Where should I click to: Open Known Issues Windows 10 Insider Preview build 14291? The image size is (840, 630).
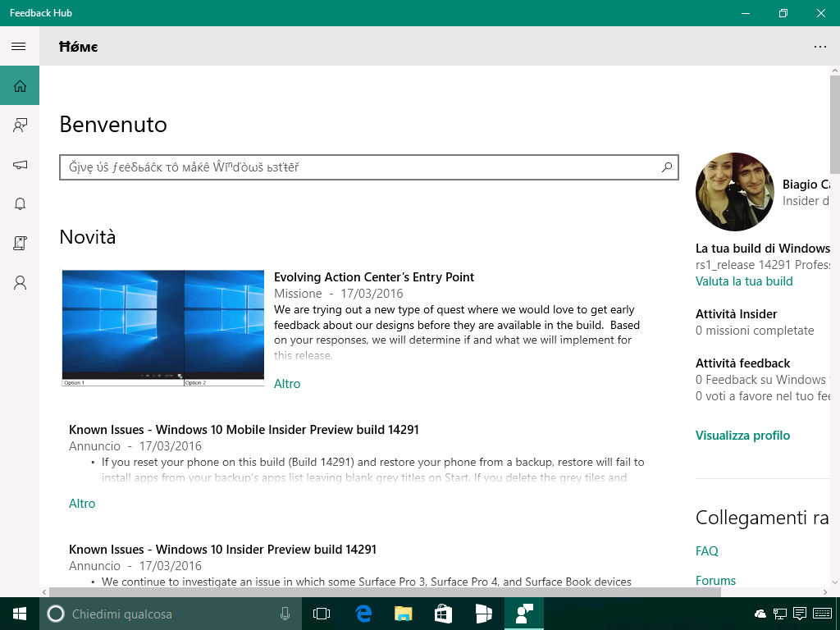[223, 549]
